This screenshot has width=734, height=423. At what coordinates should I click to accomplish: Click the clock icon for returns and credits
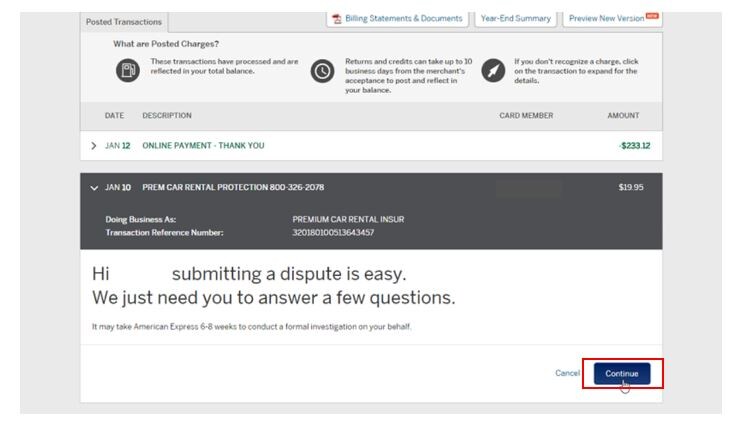point(323,71)
